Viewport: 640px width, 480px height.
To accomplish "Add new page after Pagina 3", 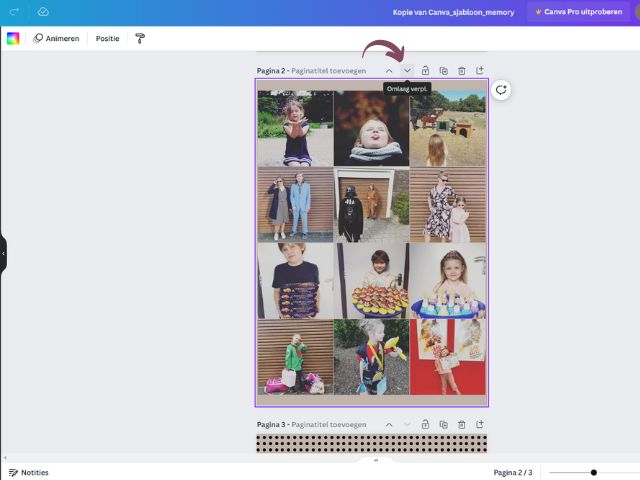I will pos(480,424).
